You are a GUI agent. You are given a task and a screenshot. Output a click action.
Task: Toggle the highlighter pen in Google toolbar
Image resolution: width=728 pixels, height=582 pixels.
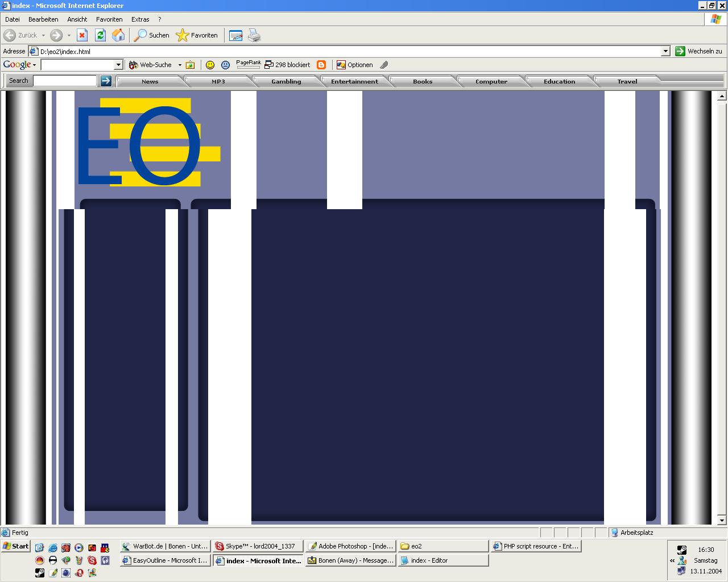click(x=384, y=65)
